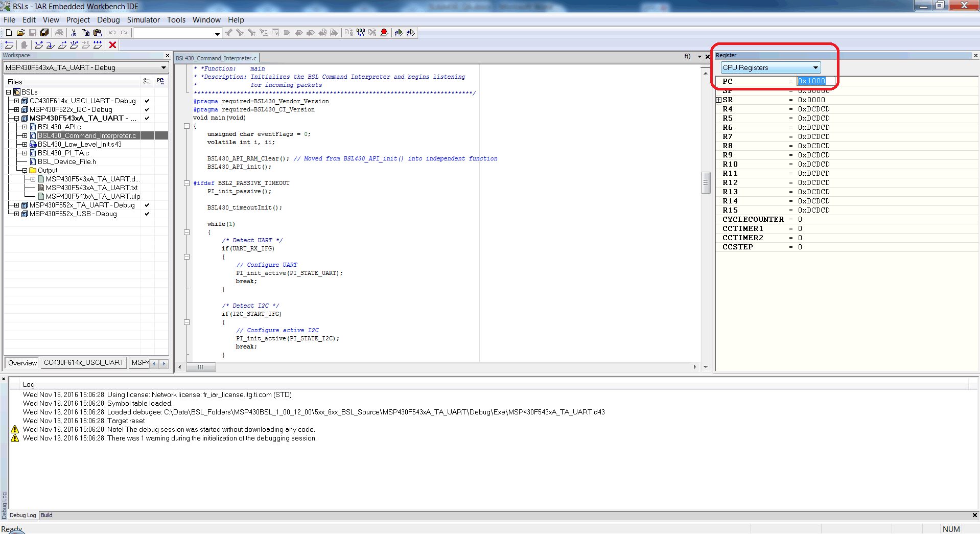The image size is (980, 534).
Task: Select the Overview workspace tab
Action: coord(22,363)
